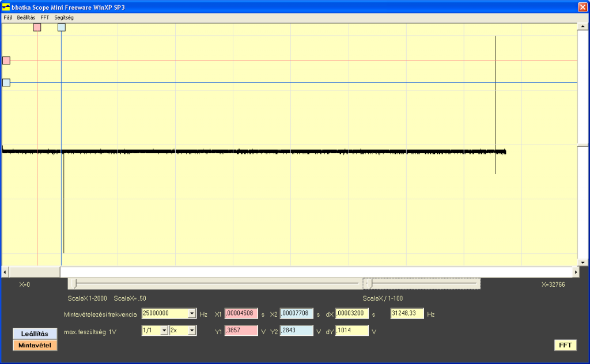Click the ScaleX= ,50 label
The width and height of the screenshot is (590, 364).
point(130,298)
